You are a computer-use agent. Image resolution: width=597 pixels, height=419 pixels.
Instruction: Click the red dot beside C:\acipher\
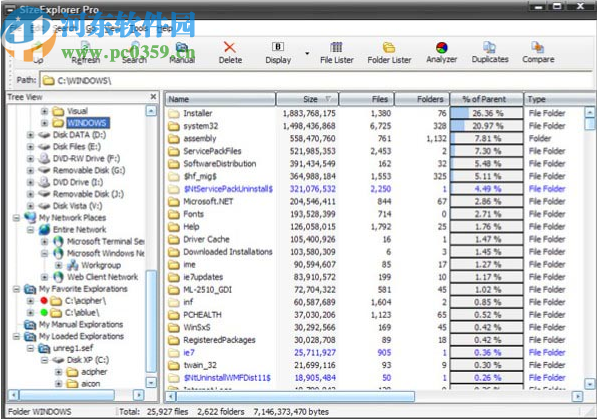click(x=44, y=301)
